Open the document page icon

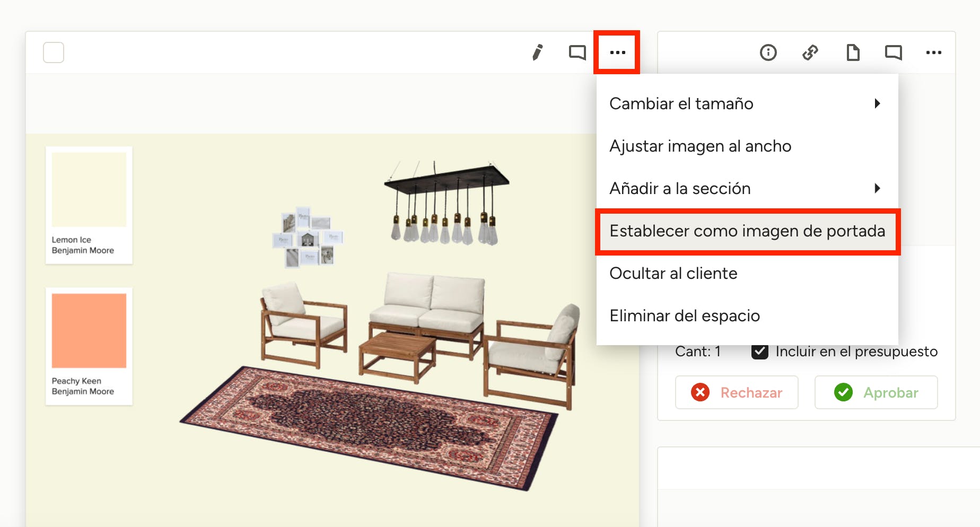tap(853, 52)
